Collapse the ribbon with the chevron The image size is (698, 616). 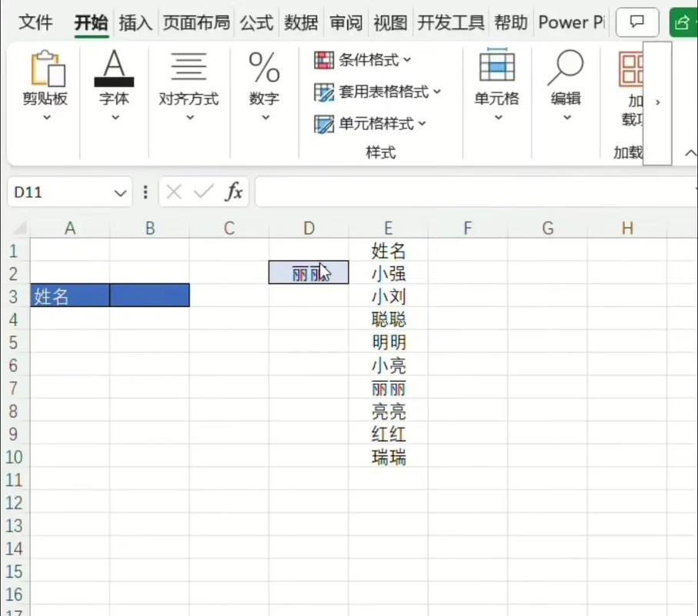(x=690, y=152)
